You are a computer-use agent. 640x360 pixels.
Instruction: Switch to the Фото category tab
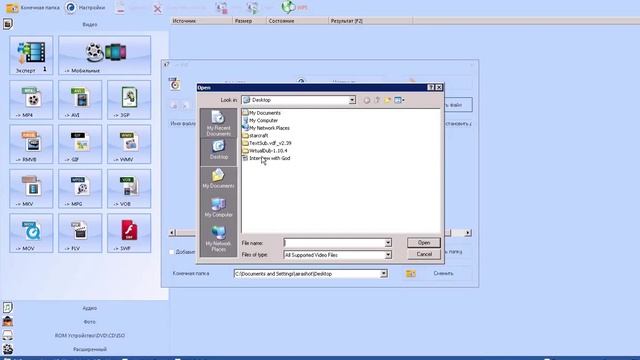[90, 322]
